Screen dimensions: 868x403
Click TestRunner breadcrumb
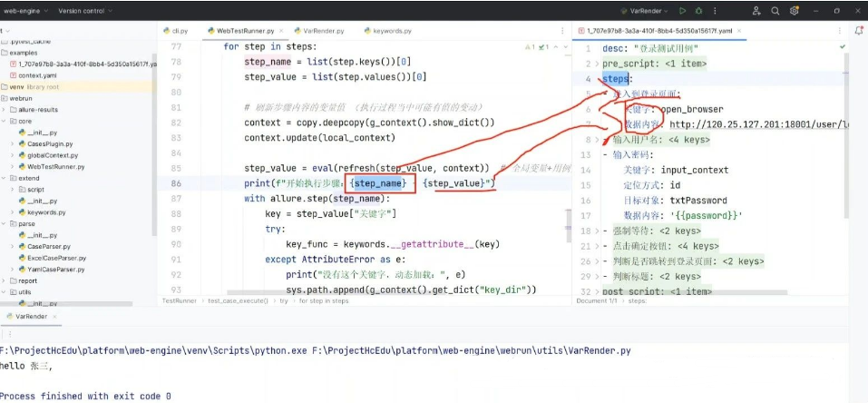181,301
